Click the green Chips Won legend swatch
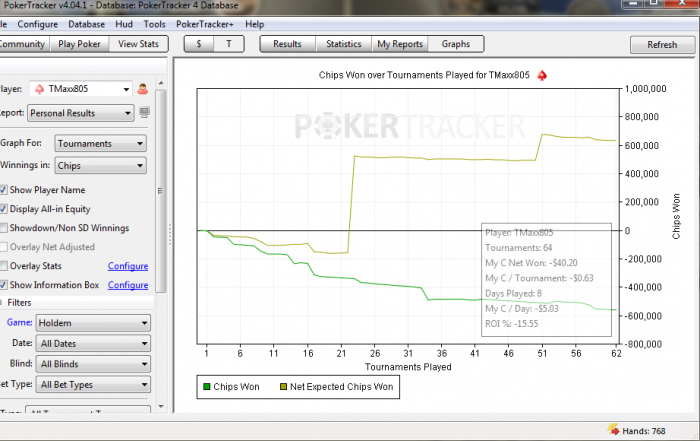 pos(207,387)
